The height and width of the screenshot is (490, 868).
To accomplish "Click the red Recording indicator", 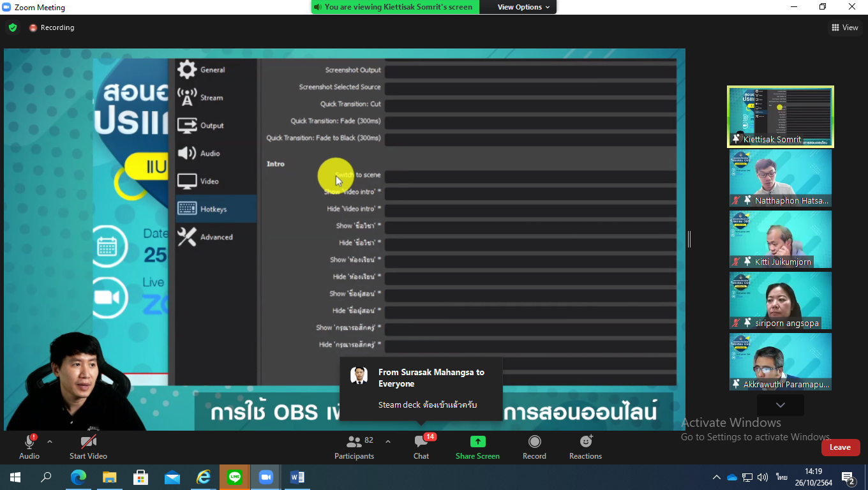I will coord(52,27).
